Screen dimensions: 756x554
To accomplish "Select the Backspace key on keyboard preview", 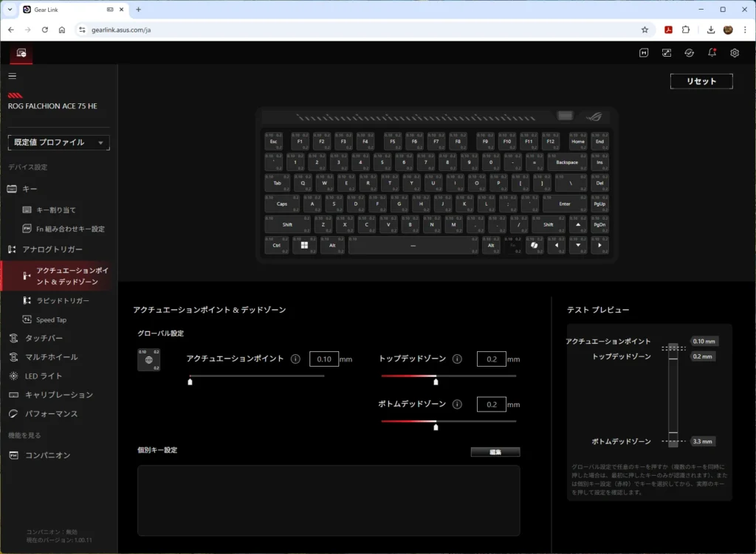I will [x=567, y=162].
